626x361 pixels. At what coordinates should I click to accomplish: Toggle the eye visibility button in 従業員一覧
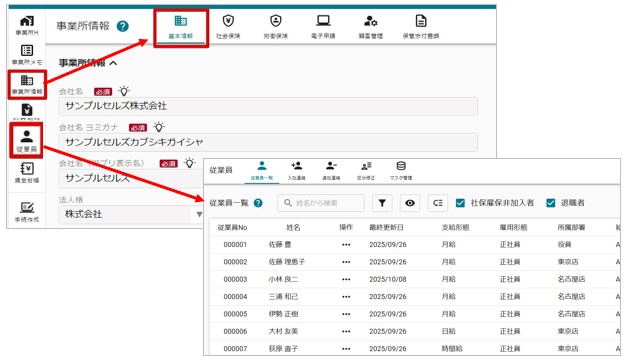(410, 203)
